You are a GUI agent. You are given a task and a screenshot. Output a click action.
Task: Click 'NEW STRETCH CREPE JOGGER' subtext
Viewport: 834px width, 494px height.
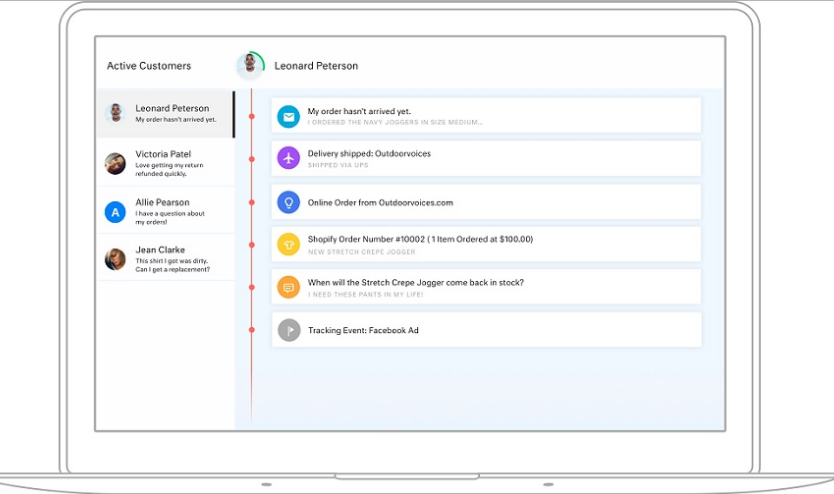pyautogui.click(x=362, y=252)
